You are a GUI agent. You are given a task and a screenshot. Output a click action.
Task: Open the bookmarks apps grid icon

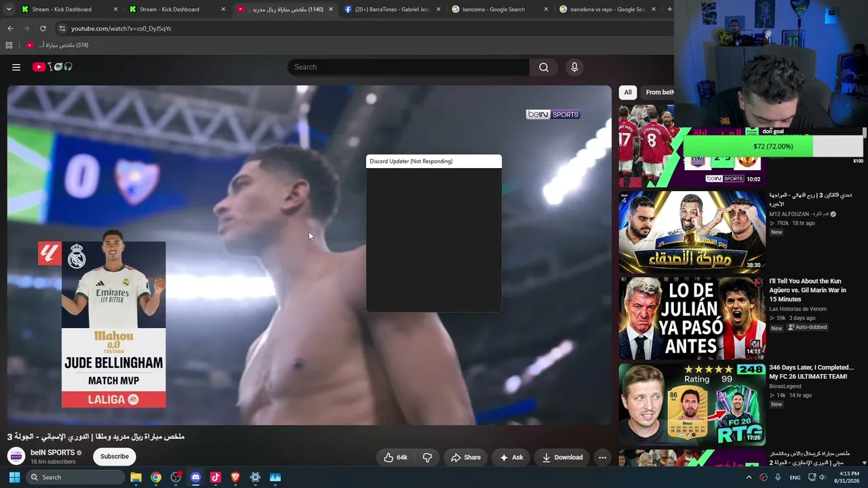point(9,45)
